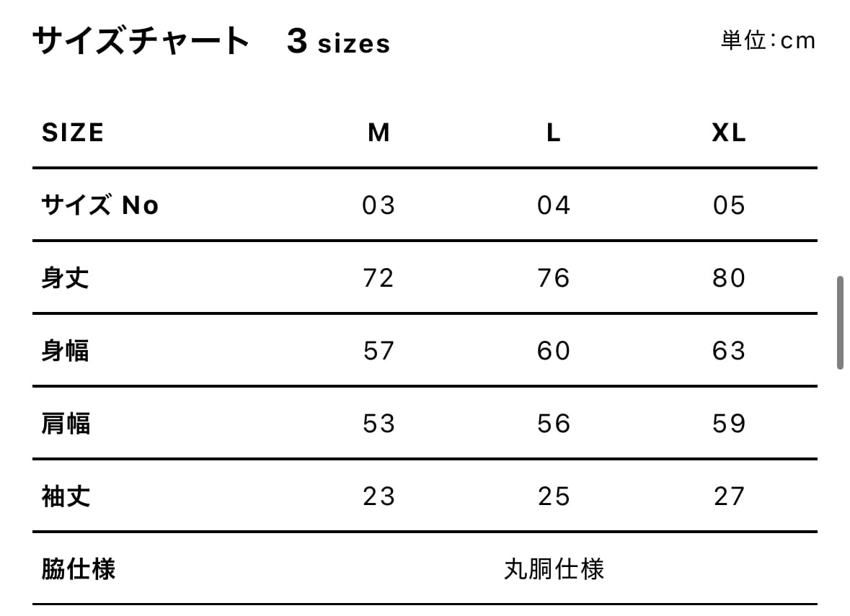
Task: Click the vertical scrollbar thumb
Action: click(x=840, y=322)
